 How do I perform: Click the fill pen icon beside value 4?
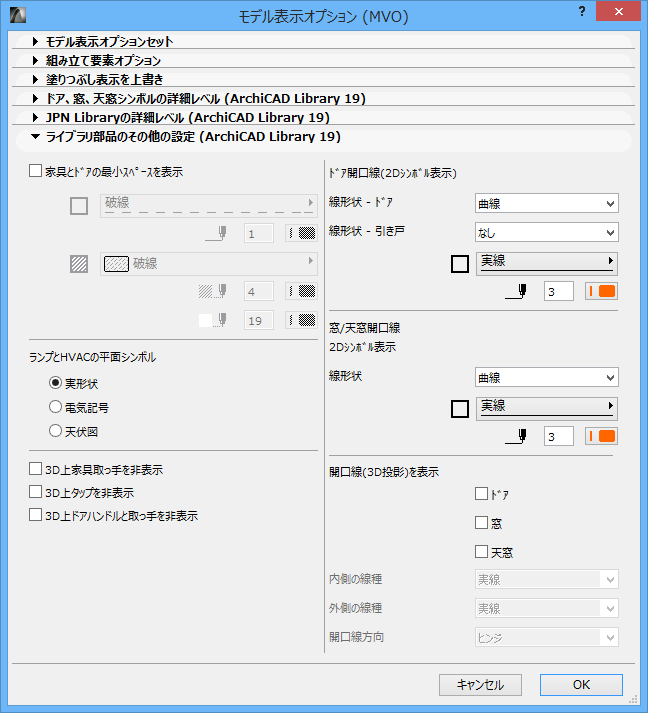(213, 291)
